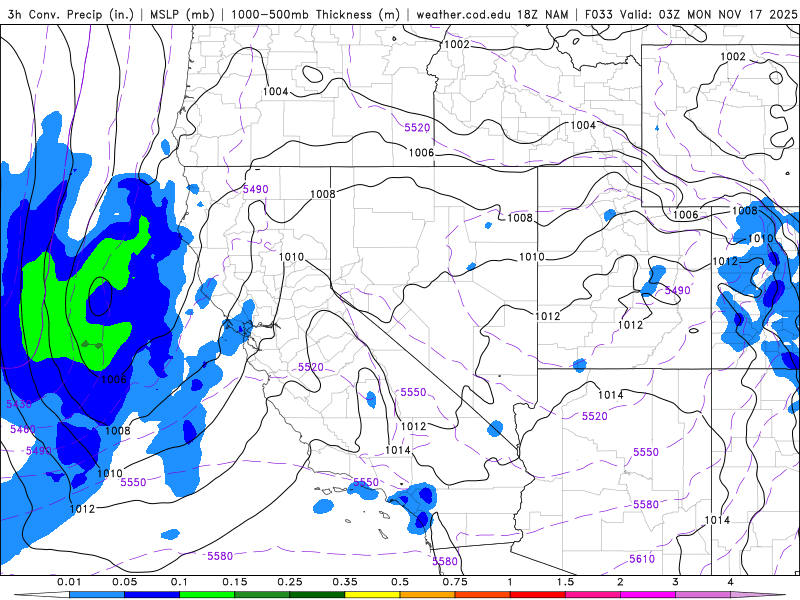This screenshot has width=800, height=600.
Task: Click the 0.05 legend tick label
Action: click(124, 582)
